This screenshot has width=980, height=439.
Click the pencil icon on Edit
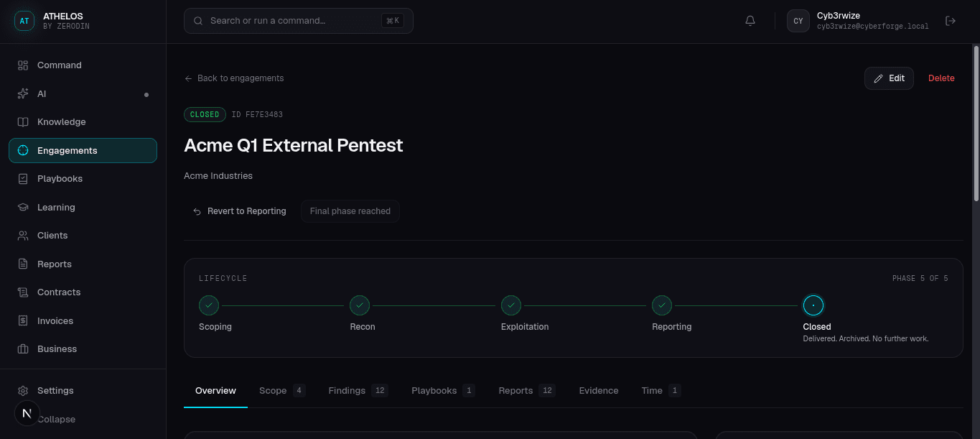coord(879,78)
